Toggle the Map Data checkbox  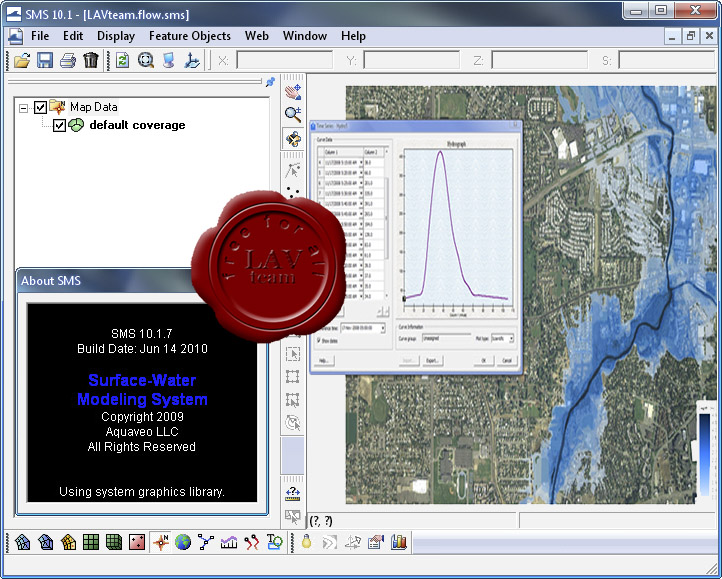[41, 107]
